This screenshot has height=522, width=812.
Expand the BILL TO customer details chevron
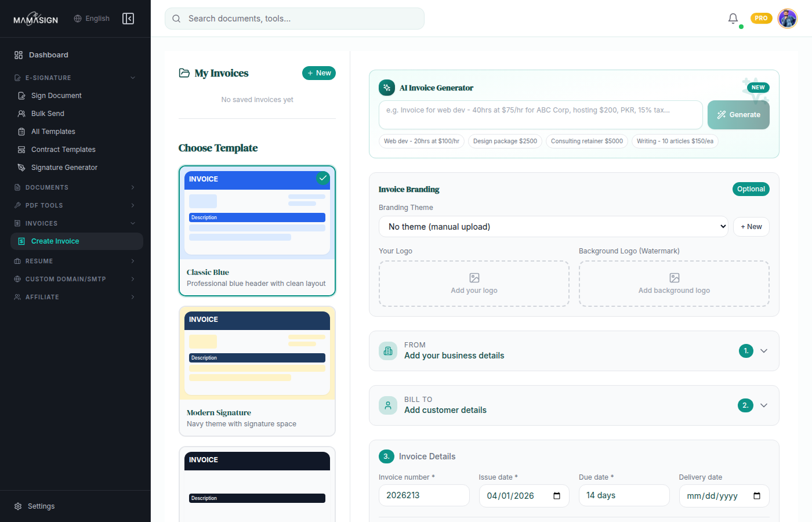point(764,405)
